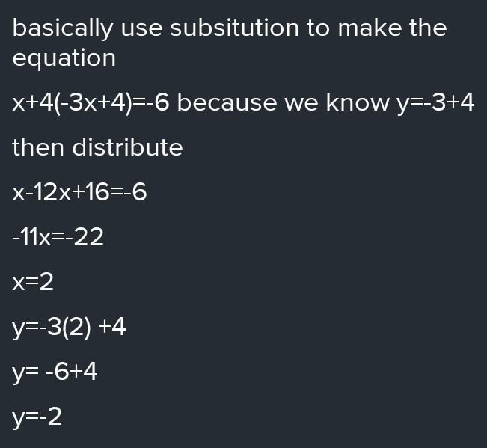Click the line y=-3(2) +4
Viewport: 487px width, 448px height.
(x=69, y=328)
